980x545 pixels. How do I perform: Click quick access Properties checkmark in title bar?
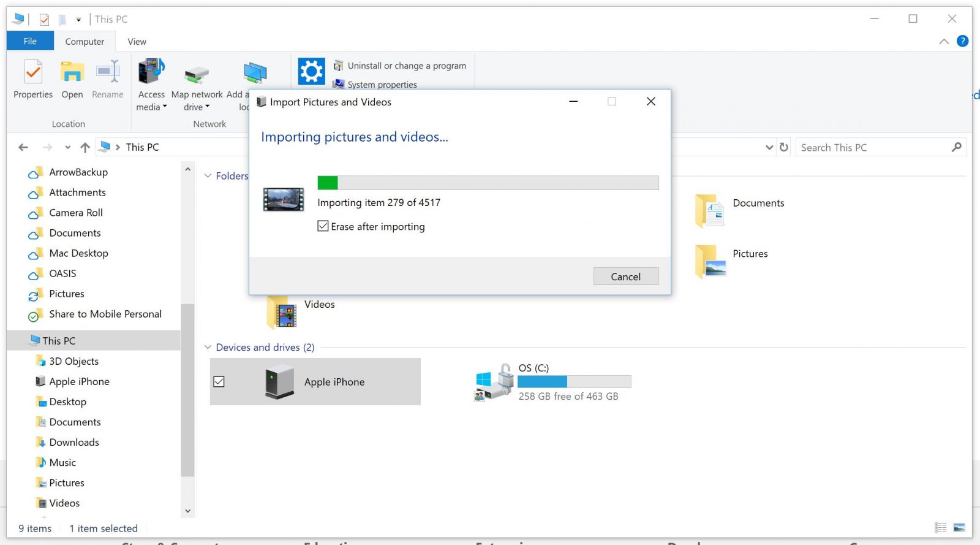[44, 20]
